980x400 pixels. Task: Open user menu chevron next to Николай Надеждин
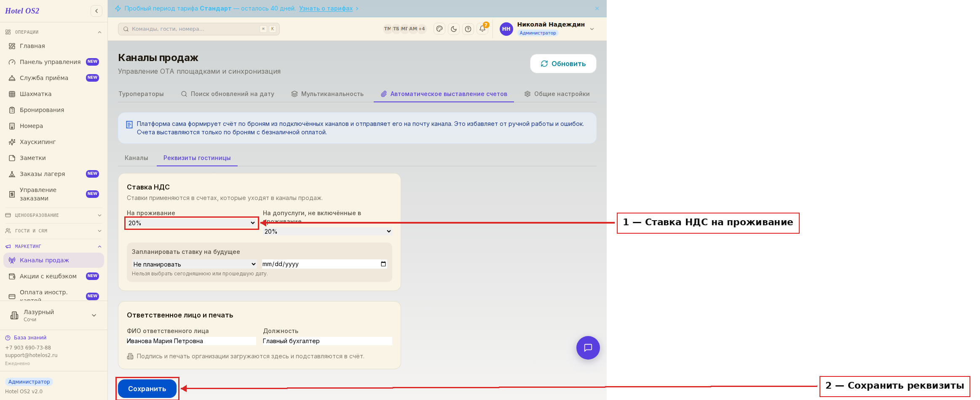(x=592, y=29)
